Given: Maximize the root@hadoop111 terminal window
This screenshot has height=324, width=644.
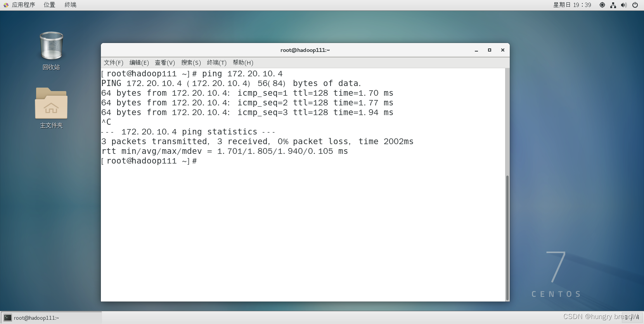Looking at the screenshot, I should tap(490, 50).
